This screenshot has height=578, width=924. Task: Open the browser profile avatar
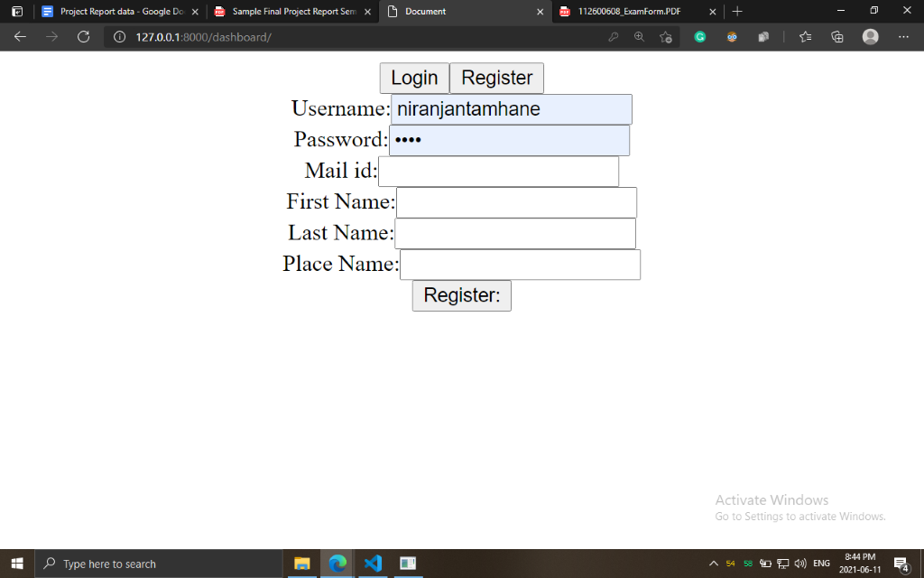point(871,37)
